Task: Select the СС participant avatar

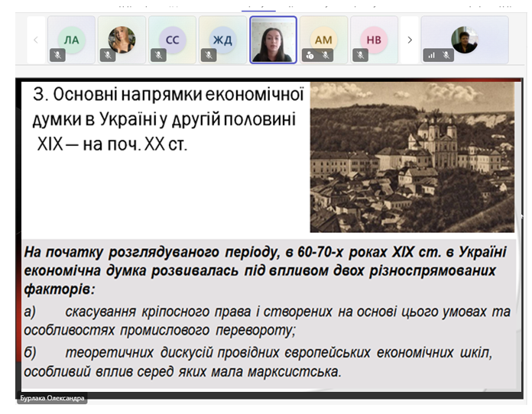Action: 172,40
